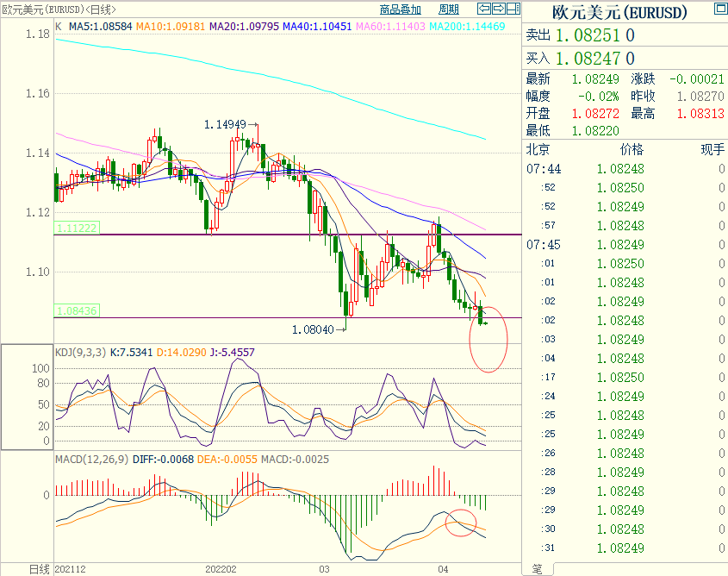The height and width of the screenshot is (576, 728).
Task: Click the MA10:1.09181 indicator label
Action: point(171,27)
